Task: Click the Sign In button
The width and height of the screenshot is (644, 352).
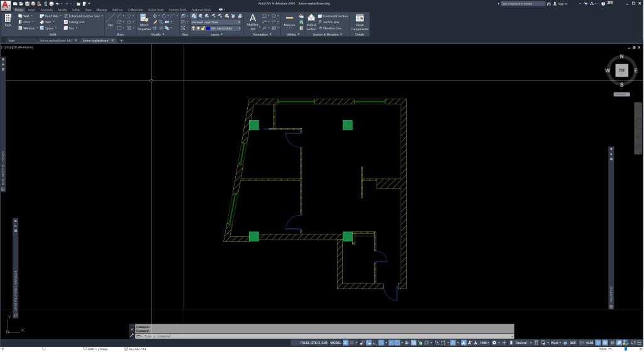Action: (x=561, y=4)
